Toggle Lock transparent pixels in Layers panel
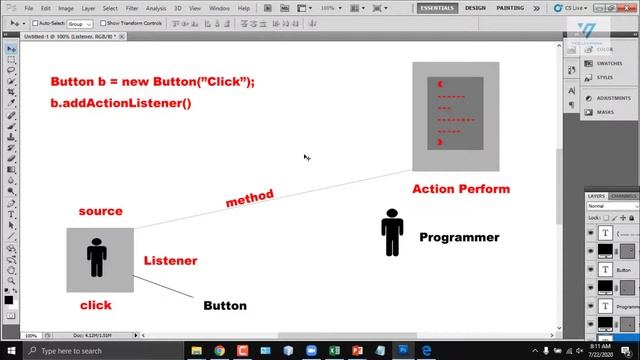 (x=606, y=218)
